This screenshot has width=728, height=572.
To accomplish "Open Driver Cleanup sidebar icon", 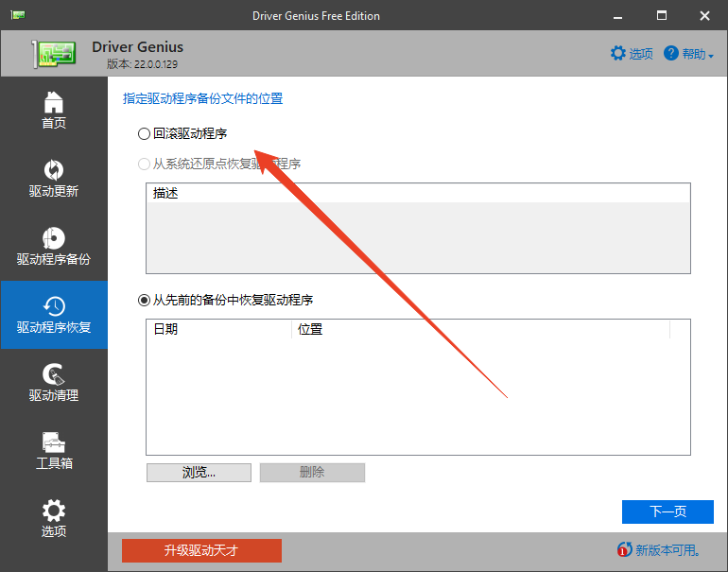I will tap(54, 373).
